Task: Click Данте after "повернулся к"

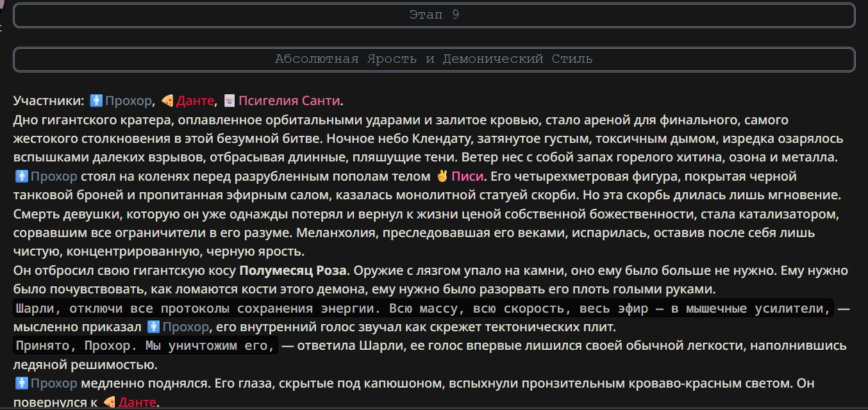Action: (138, 402)
